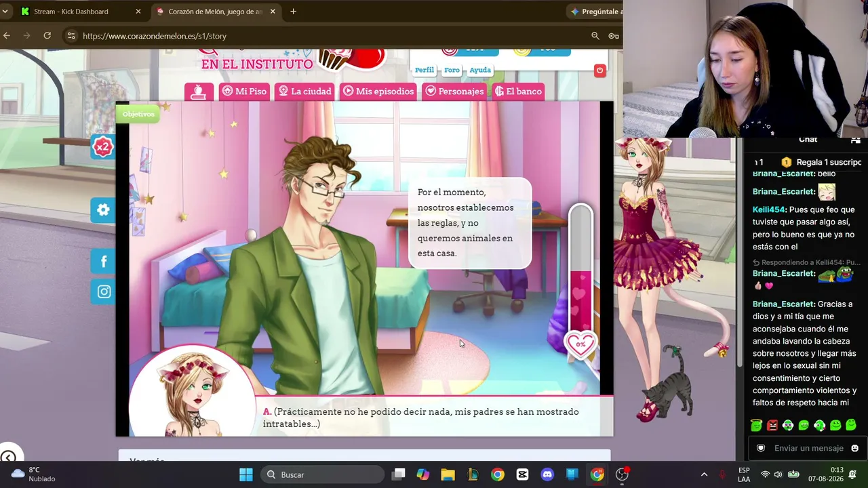The width and height of the screenshot is (868, 488).
Task: Open the Mis episodios menu tab
Action: click(378, 91)
